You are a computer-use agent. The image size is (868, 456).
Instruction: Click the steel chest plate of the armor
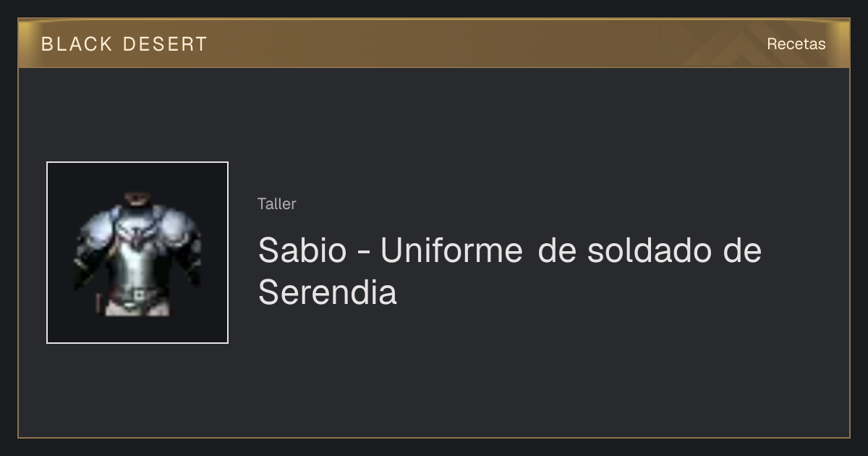[x=137, y=265]
